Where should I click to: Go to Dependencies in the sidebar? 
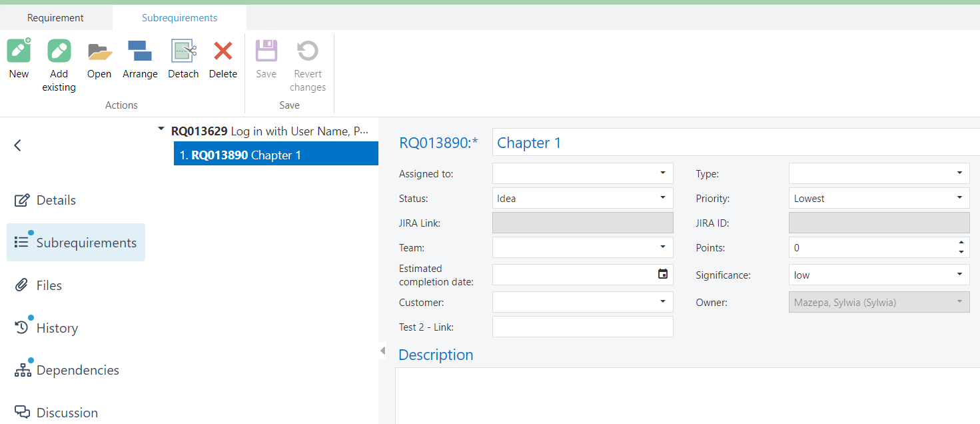(x=77, y=371)
